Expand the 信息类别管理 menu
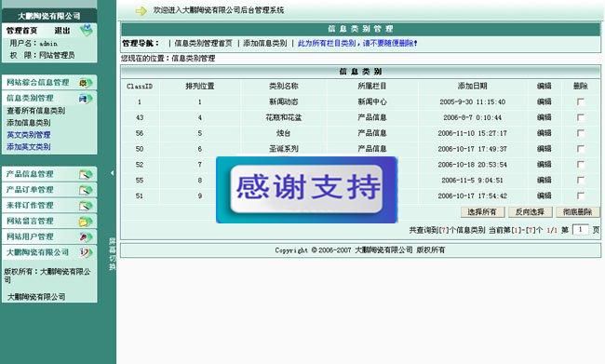The height and width of the screenshot is (364, 605). pos(30,99)
